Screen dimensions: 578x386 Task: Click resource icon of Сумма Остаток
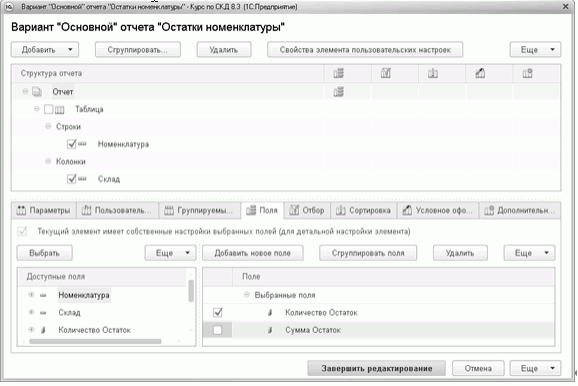[x=270, y=330]
